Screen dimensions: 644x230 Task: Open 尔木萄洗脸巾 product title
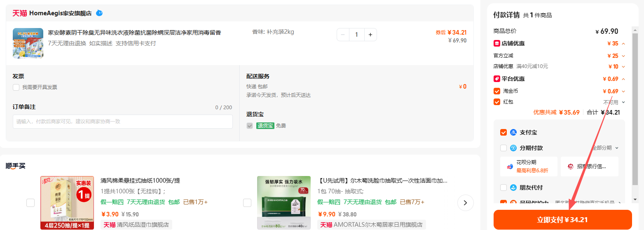coord(382,181)
